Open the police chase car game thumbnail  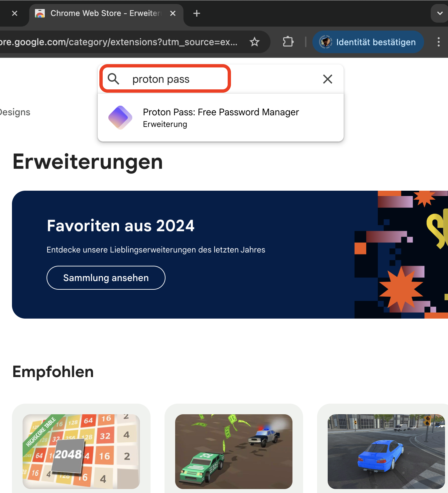pos(234,451)
